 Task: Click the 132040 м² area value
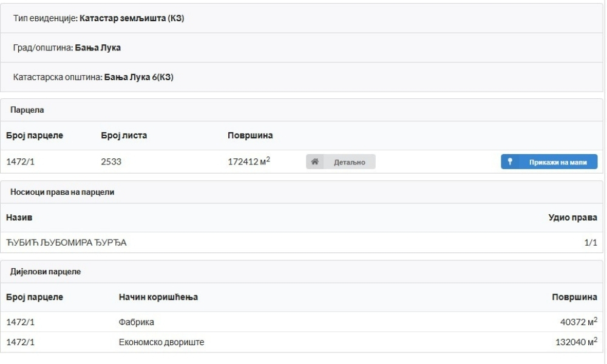coord(576,343)
